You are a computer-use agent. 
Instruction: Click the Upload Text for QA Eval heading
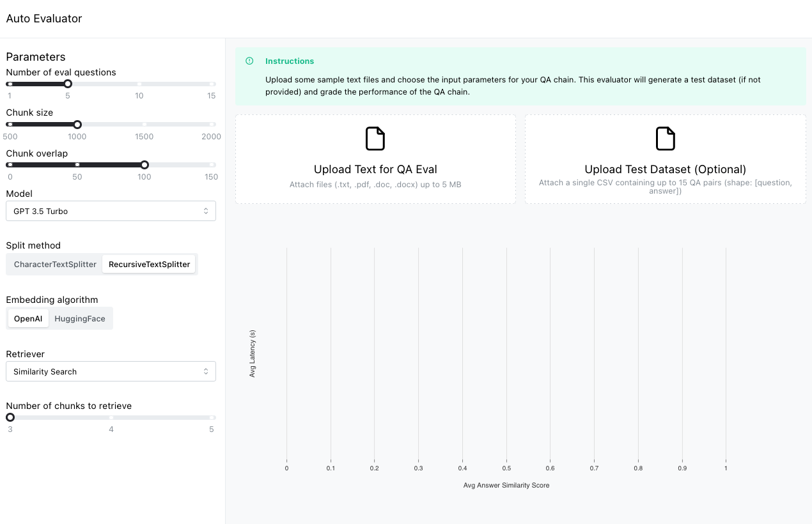click(x=375, y=169)
